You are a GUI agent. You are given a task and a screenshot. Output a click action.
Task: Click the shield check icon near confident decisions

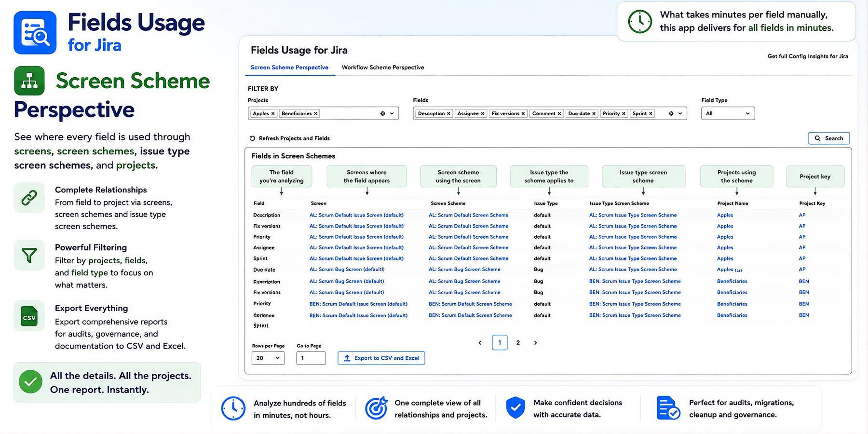[x=515, y=407]
